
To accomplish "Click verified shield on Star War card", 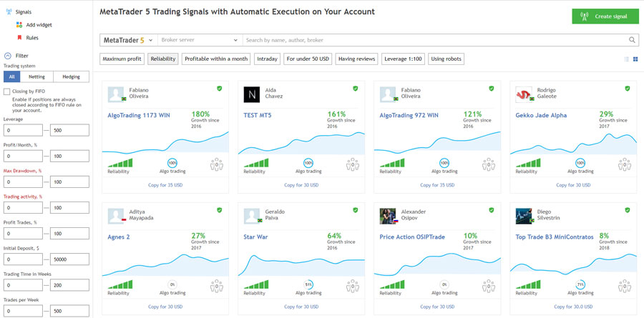I will [355, 209].
